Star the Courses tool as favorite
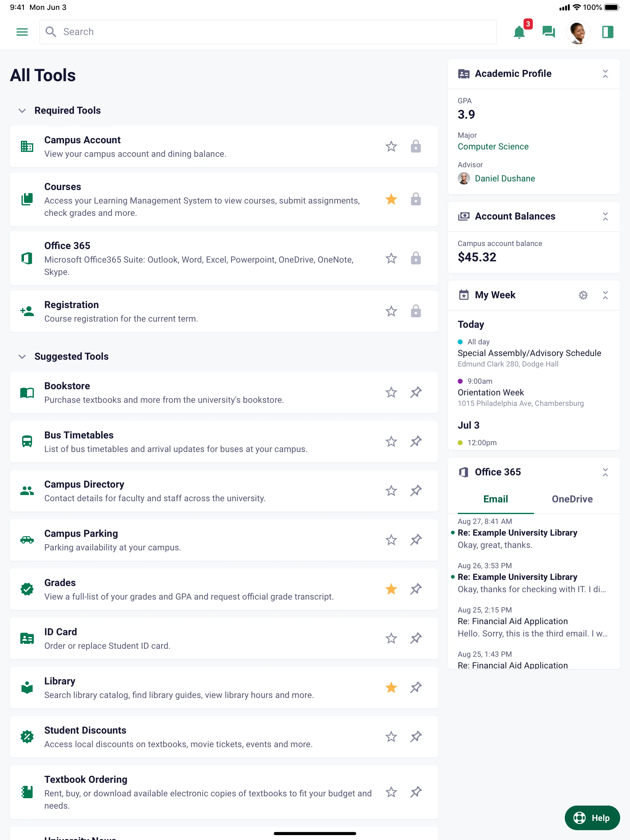 point(391,199)
